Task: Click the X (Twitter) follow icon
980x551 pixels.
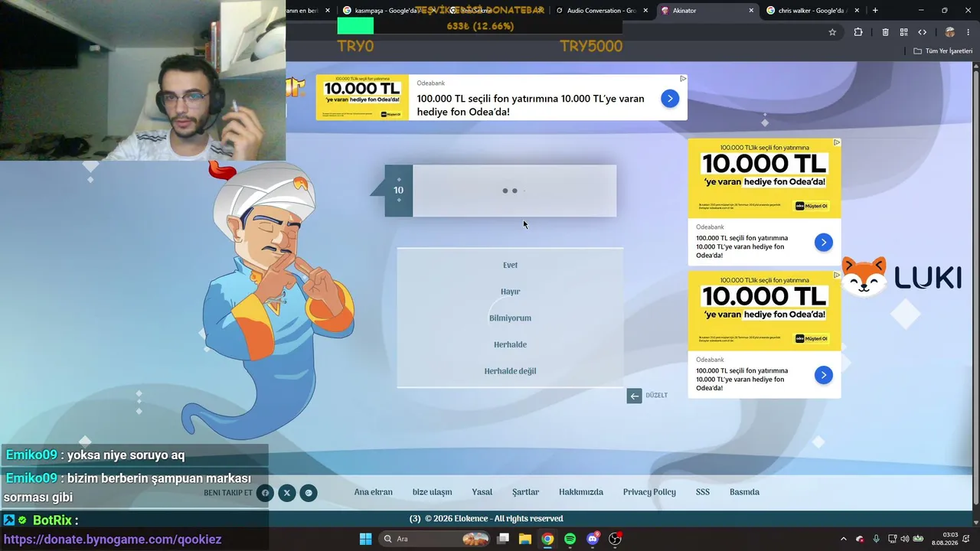Action: 286,493
